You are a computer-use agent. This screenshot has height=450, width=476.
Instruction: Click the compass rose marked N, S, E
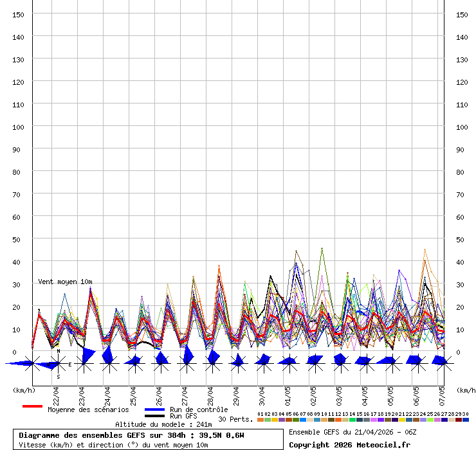click(58, 364)
